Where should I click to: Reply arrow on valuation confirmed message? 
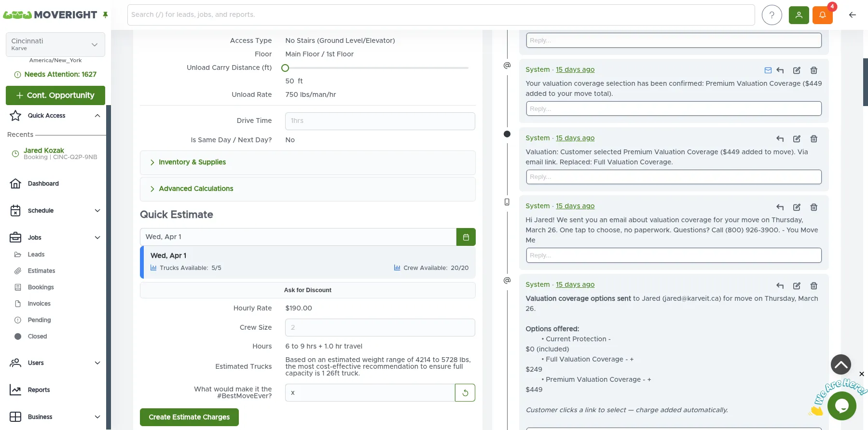tap(780, 70)
